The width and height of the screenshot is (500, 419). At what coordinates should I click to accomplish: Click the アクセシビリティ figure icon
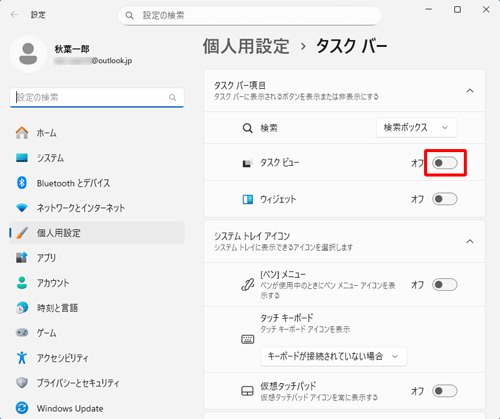coord(22,358)
